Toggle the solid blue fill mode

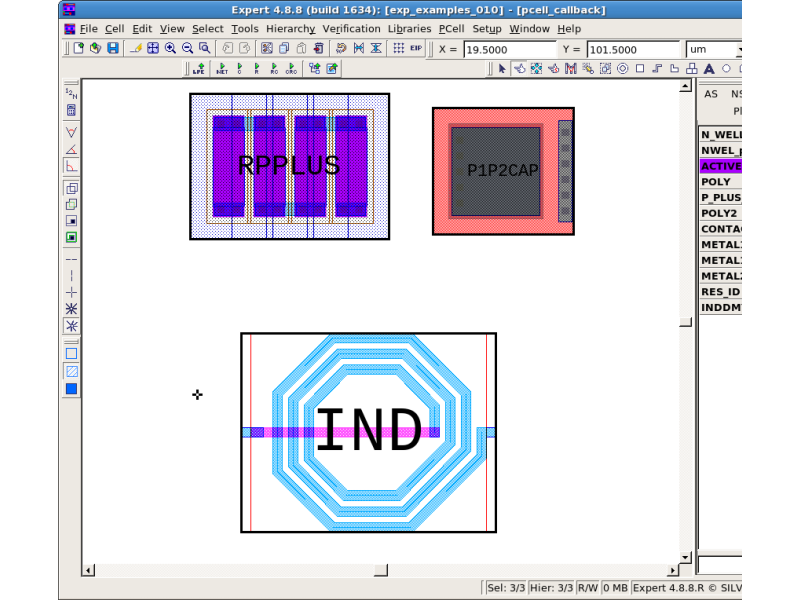tap(71, 389)
